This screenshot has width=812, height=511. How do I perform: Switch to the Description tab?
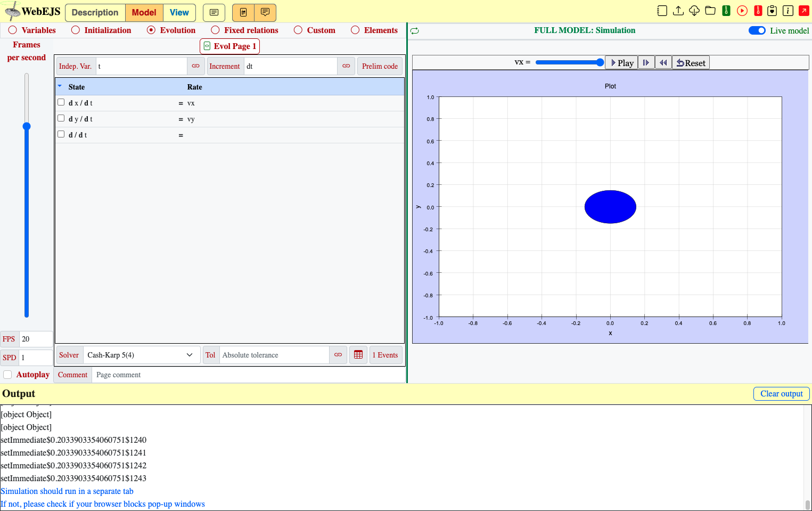(95, 12)
